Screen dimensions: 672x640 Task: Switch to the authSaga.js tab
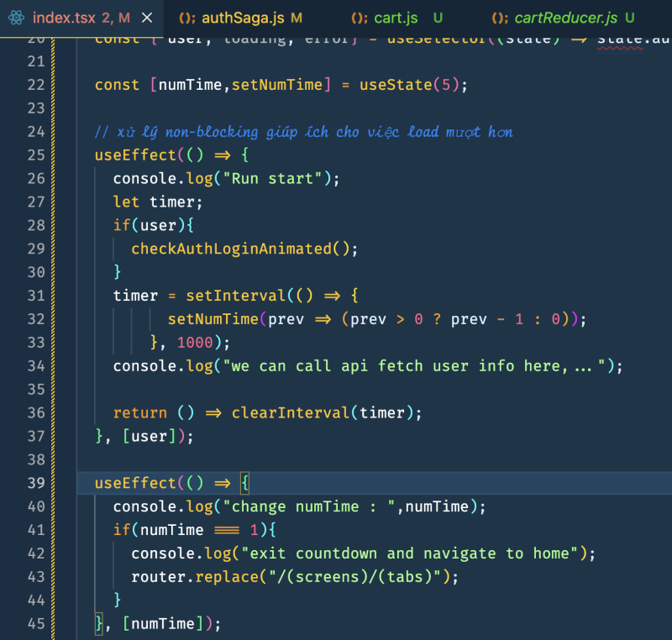pos(242,18)
